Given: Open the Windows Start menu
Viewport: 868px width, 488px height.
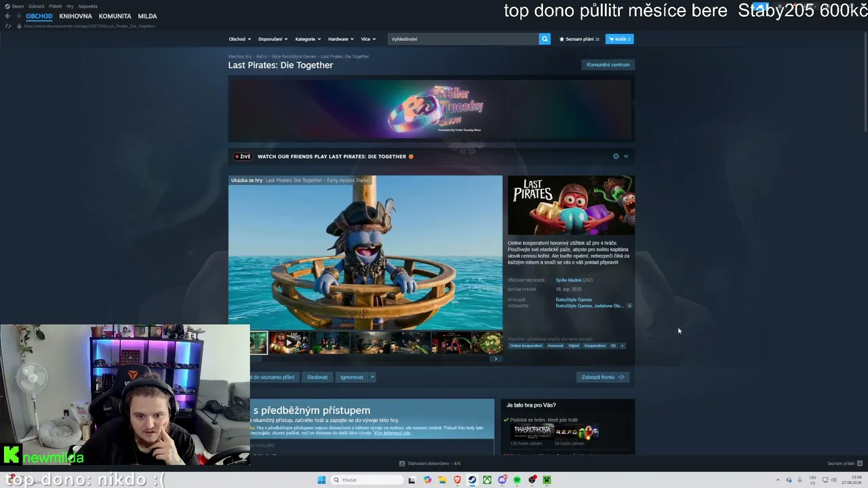Looking at the screenshot, I should [321, 480].
